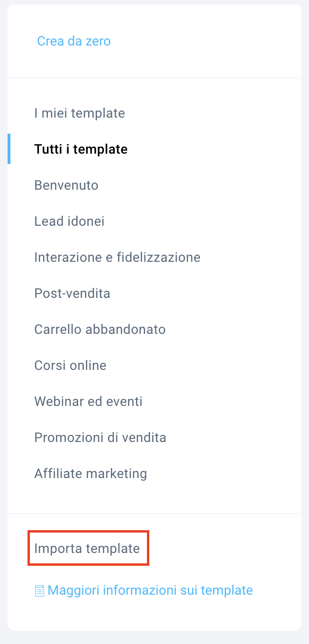The height and width of the screenshot is (644, 309).
Task: Click Importa template button
Action: click(88, 548)
